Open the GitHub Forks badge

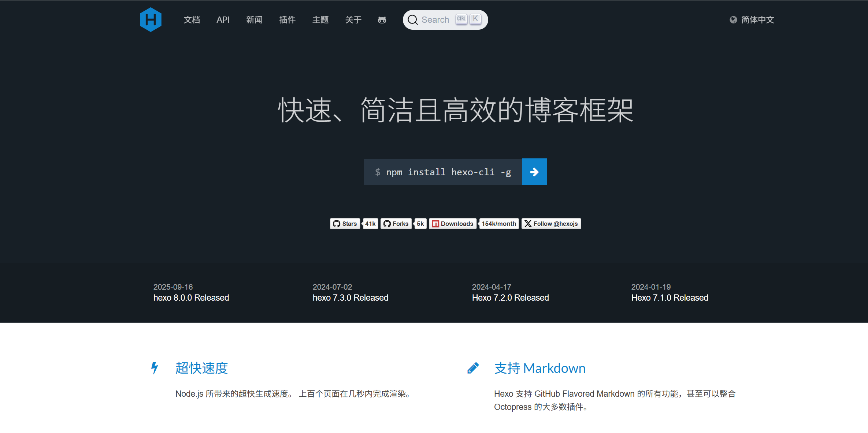(x=396, y=224)
